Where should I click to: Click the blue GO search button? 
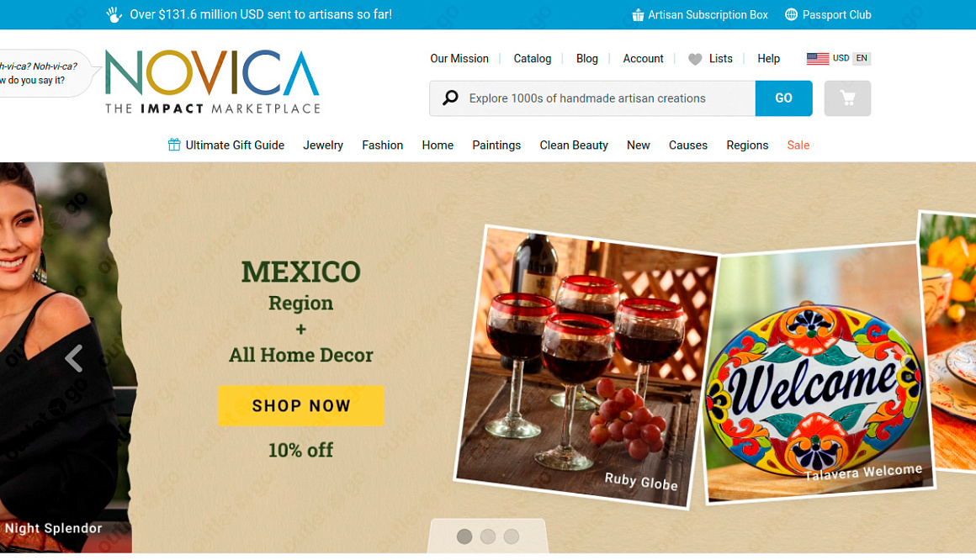point(783,98)
